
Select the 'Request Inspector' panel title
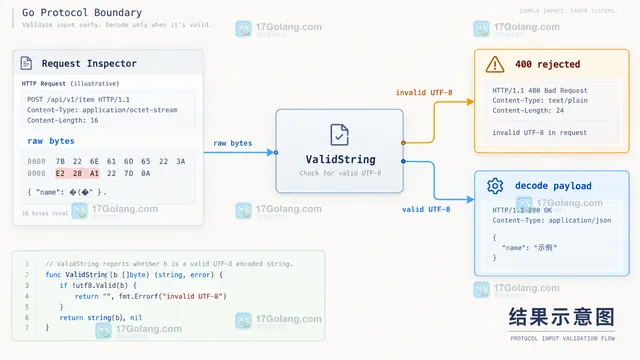pyautogui.click(x=89, y=64)
